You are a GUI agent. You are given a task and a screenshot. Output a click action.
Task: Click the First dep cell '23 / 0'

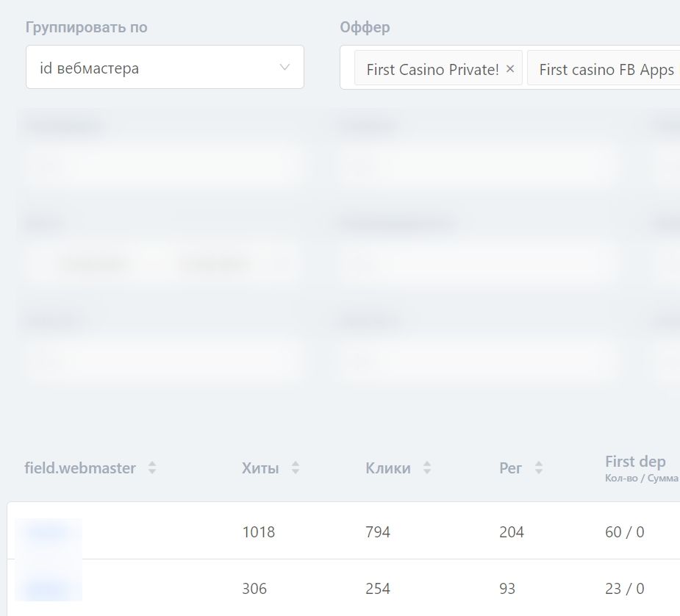624,589
